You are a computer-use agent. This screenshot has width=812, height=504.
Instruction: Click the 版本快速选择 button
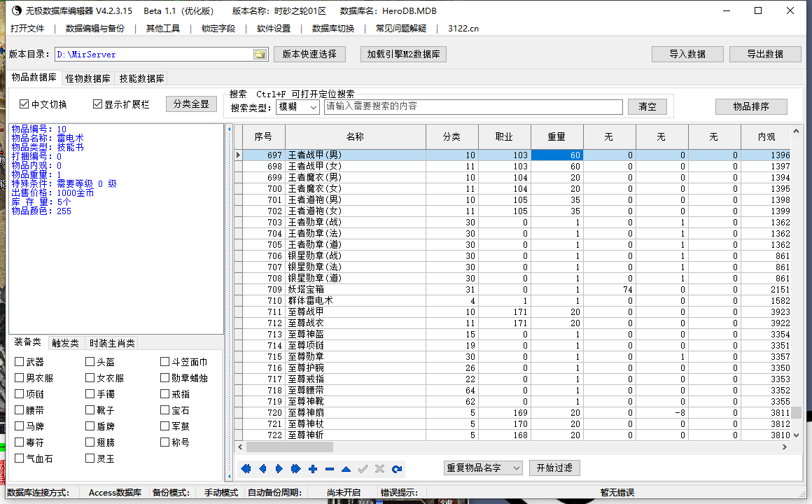point(309,54)
